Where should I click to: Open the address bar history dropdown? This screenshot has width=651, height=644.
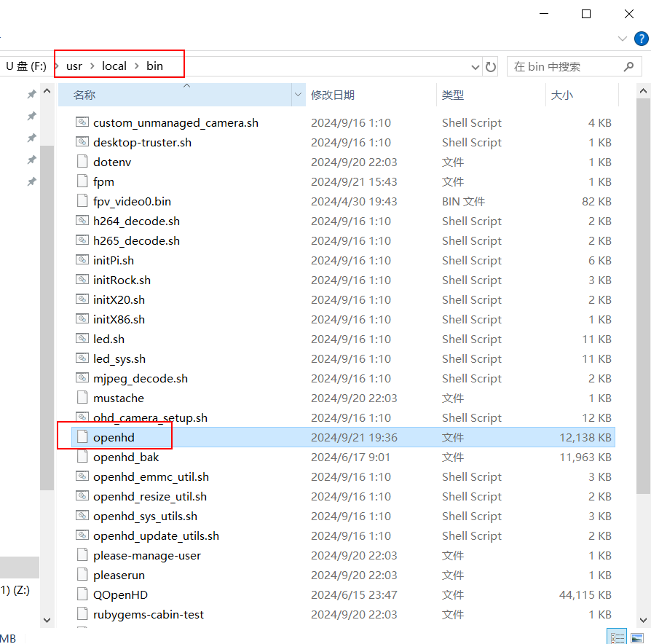476,67
